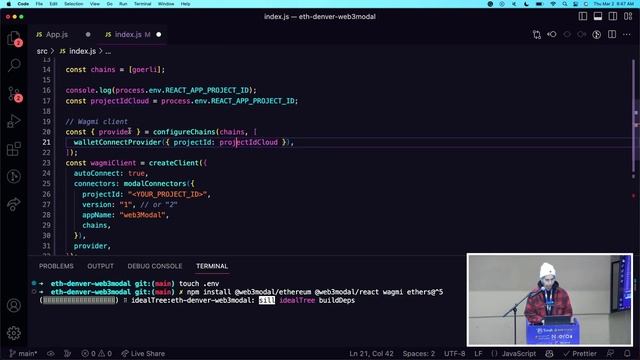Open the PROBLEMS panel tab
This screenshot has height=360, width=640.
point(56,266)
